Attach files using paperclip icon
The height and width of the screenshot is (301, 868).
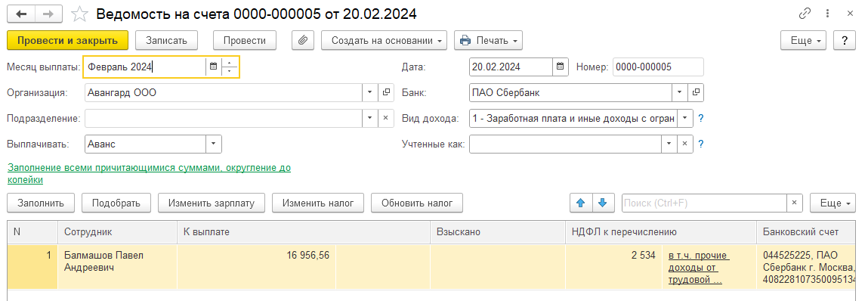[303, 41]
